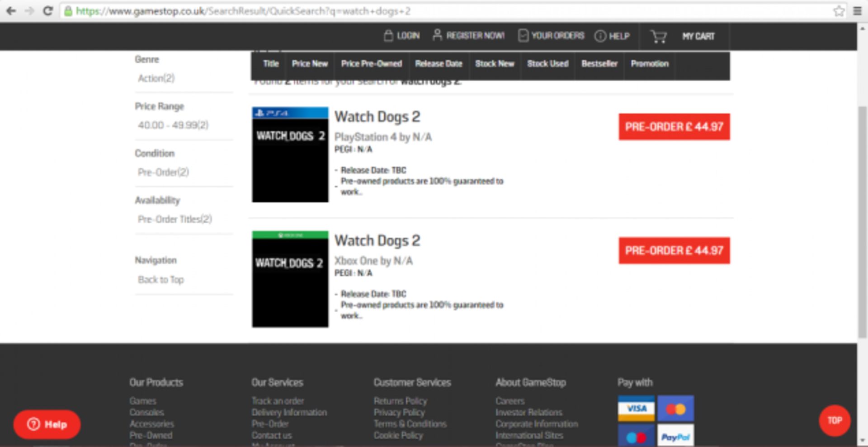Open Consoles footer link
This screenshot has height=447, width=868.
146,412
